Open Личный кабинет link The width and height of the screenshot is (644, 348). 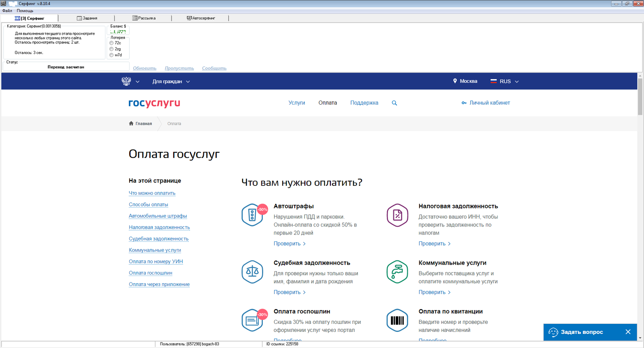[x=489, y=103]
